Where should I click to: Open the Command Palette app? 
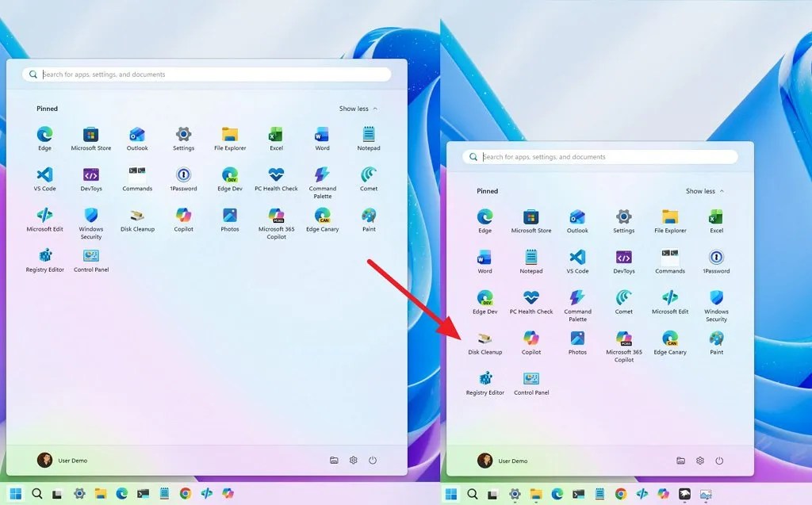point(322,174)
